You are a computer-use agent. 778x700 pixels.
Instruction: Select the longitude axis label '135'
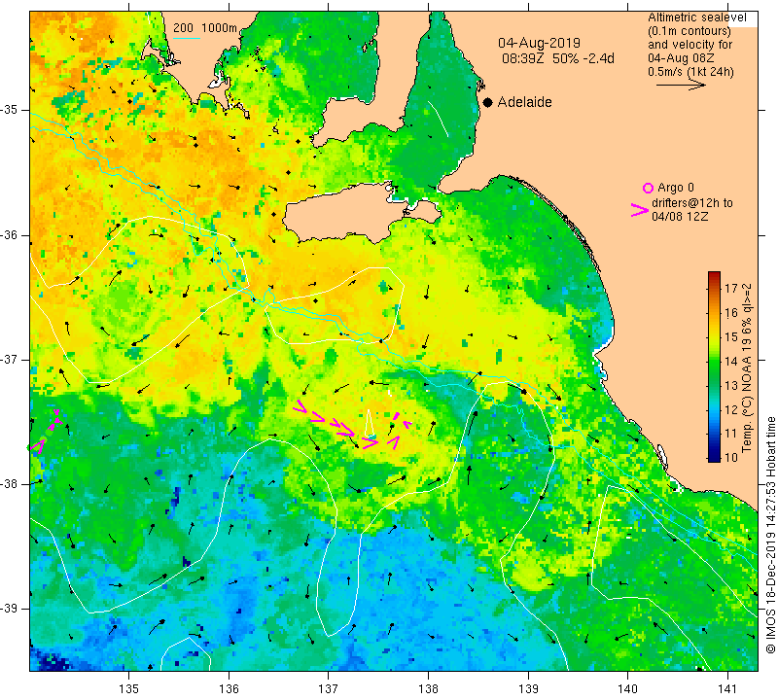tap(129, 689)
